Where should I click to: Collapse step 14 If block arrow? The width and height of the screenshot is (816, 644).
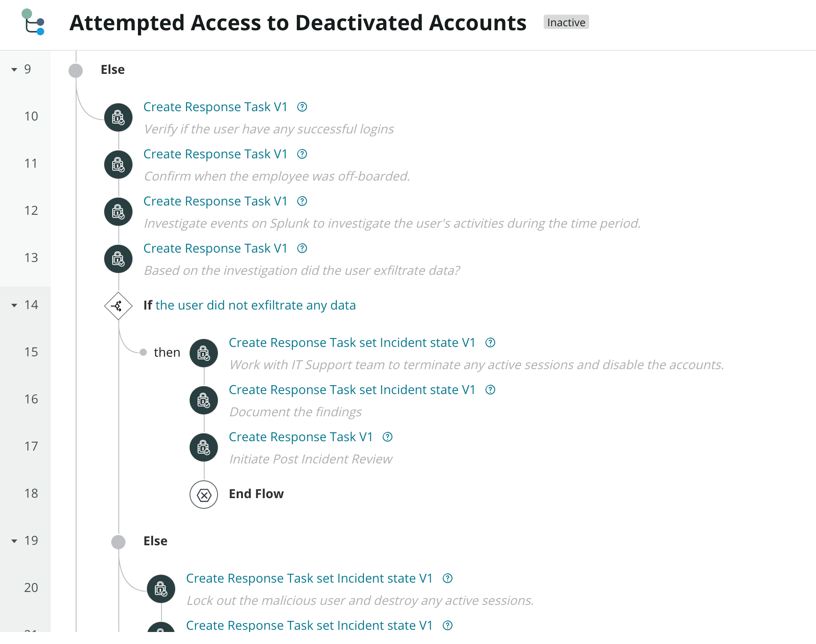(14, 305)
